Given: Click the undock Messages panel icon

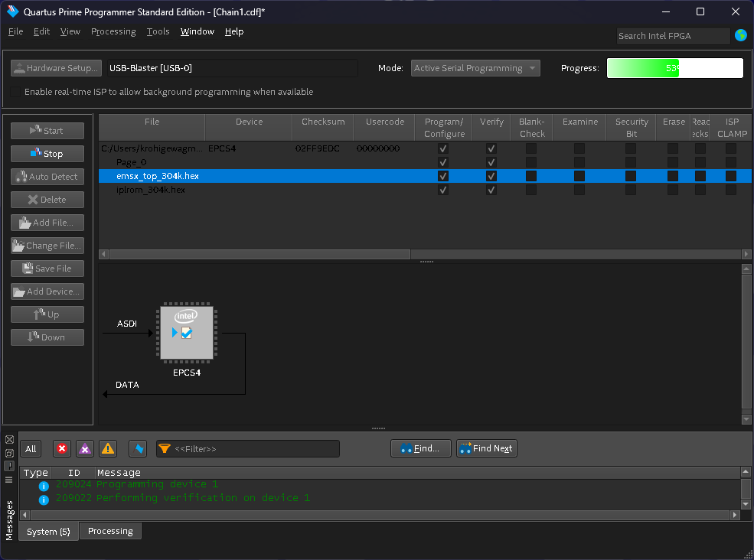Looking at the screenshot, I should click(x=9, y=453).
